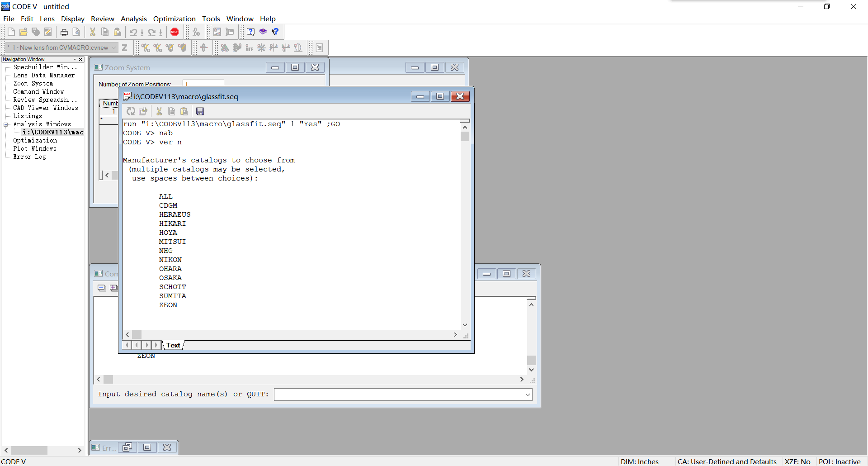Click the New lens file icon
The image size is (868, 466).
click(x=11, y=32)
